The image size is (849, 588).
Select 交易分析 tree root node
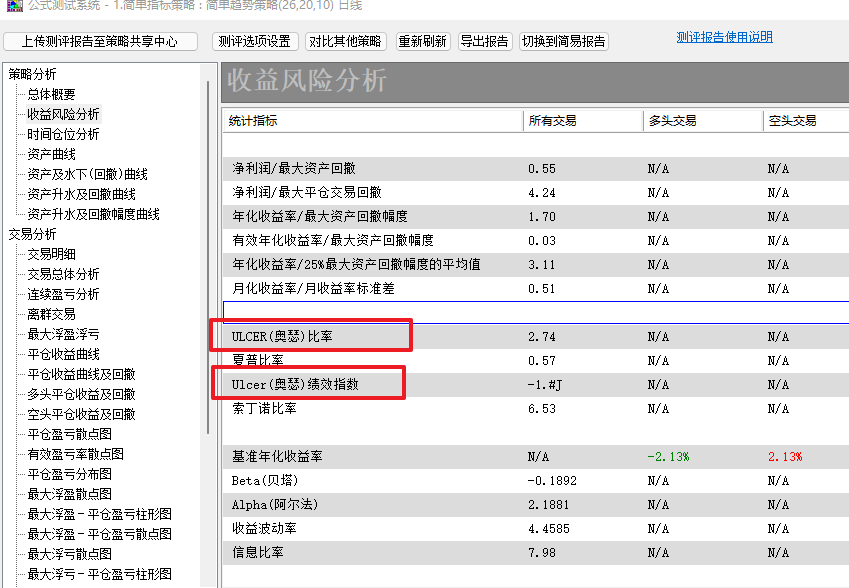(x=32, y=234)
